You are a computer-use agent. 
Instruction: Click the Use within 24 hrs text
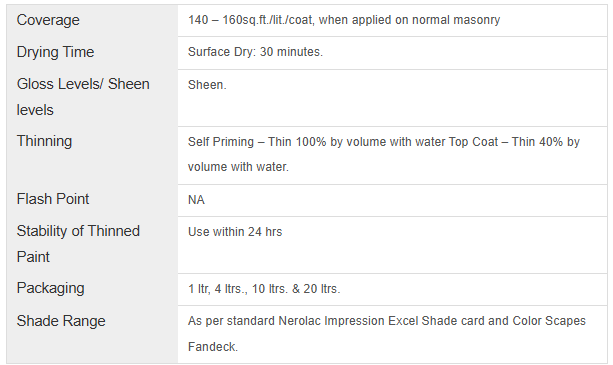235,232
